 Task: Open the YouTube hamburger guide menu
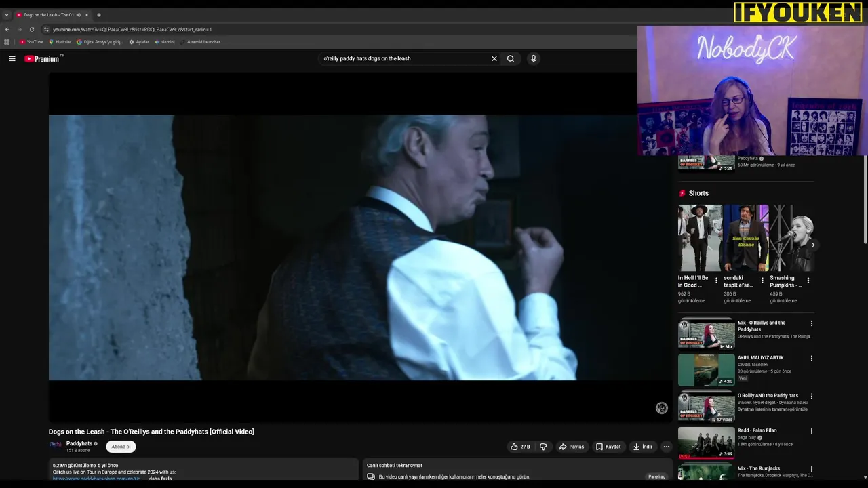pos(12,58)
